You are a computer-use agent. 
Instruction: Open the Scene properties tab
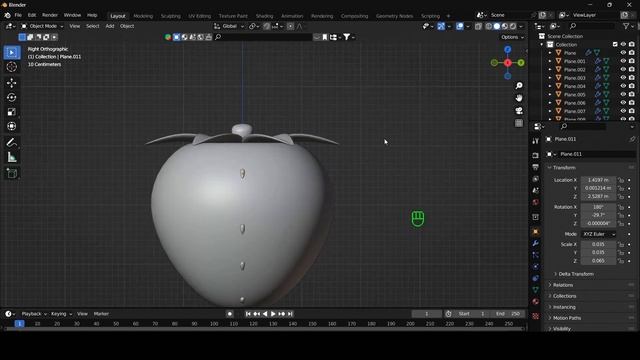[536, 191]
